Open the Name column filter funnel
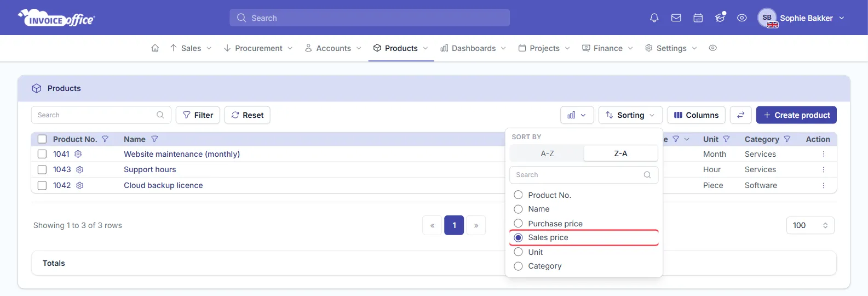This screenshot has width=868, height=296. (154, 139)
